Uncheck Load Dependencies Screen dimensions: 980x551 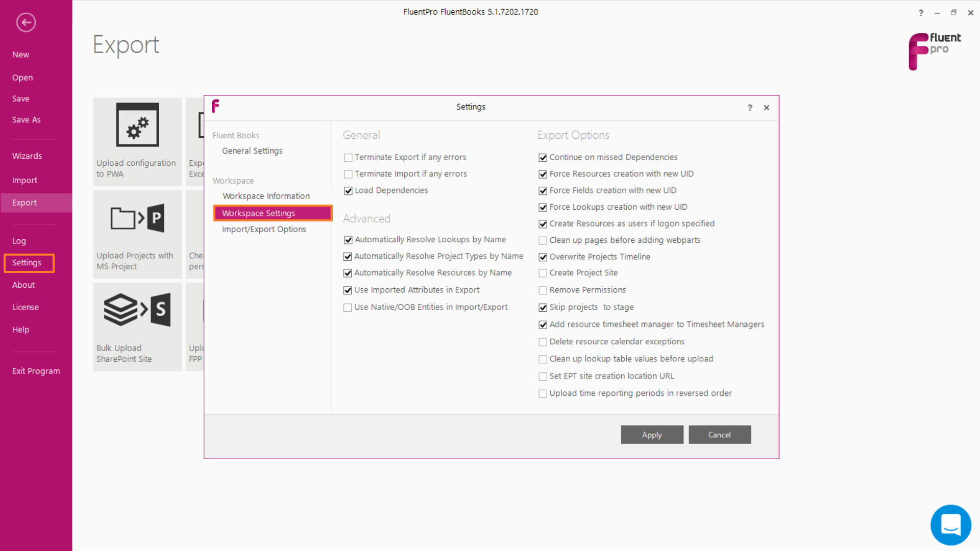[x=348, y=191]
